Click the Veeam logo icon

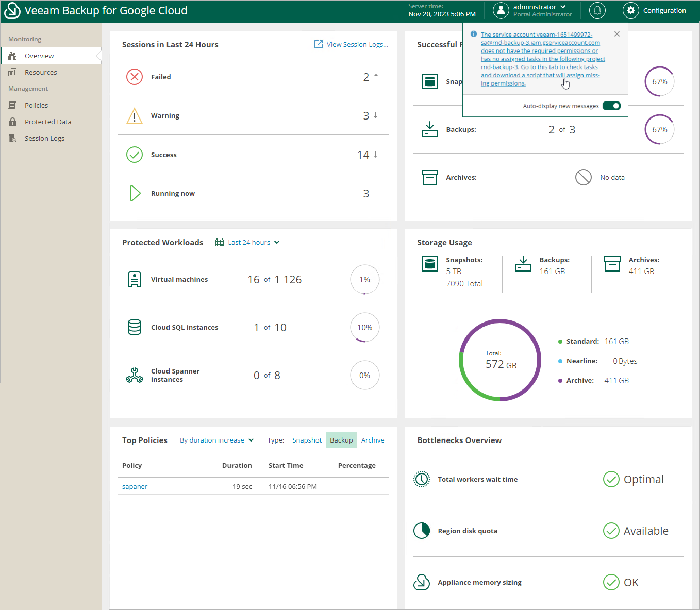12,10
